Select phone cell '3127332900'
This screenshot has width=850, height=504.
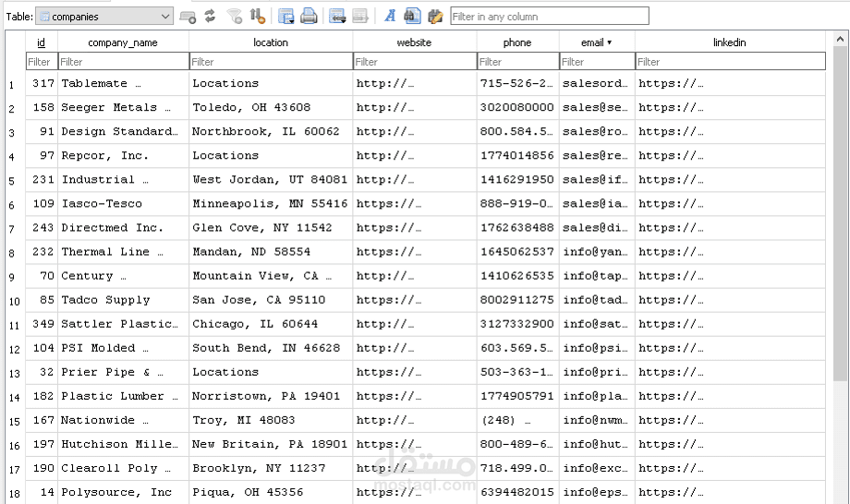pos(517,324)
